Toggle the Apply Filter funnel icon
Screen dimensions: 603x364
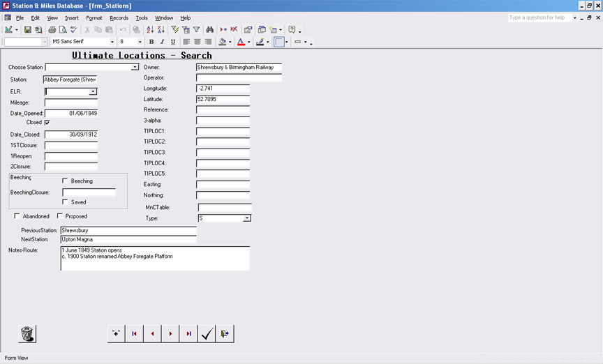click(197, 29)
